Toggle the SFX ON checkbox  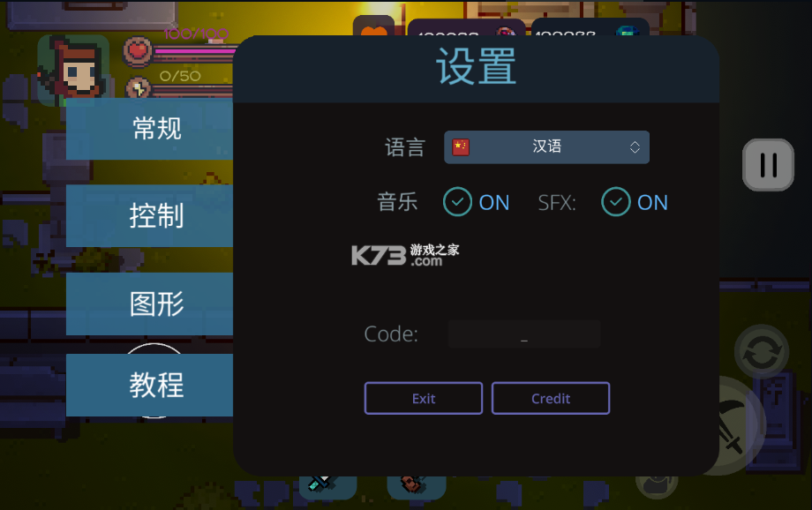click(x=616, y=202)
